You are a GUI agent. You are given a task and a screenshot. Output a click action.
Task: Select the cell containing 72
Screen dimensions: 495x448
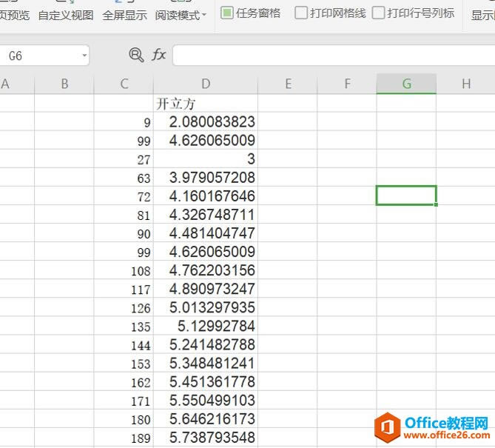124,196
